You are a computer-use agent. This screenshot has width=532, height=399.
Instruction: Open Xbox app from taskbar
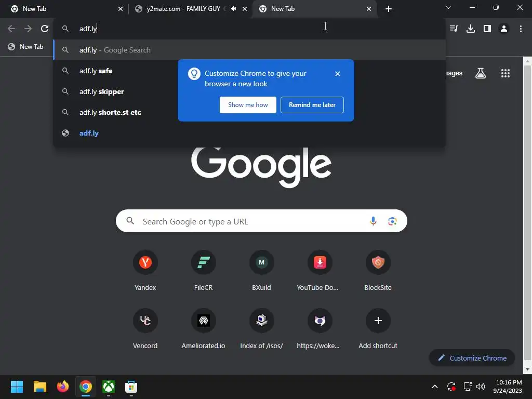tap(109, 387)
